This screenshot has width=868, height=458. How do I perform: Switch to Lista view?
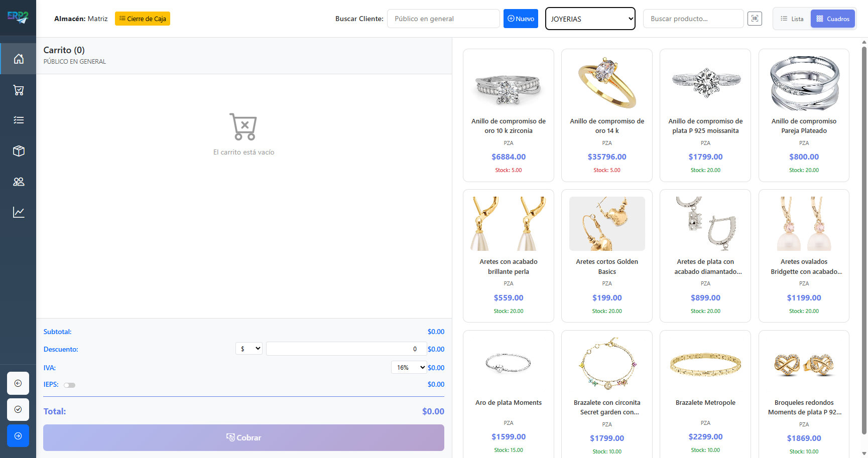click(792, 19)
